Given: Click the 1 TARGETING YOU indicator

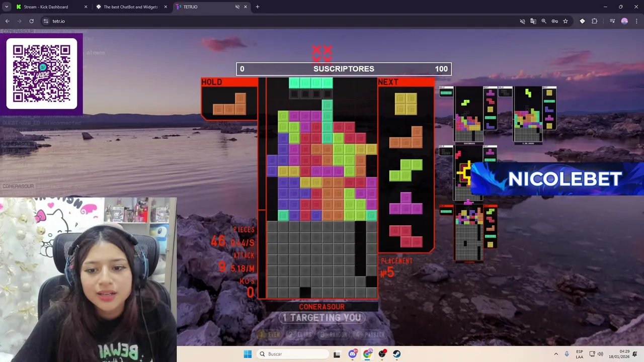Looking at the screenshot, I should (x=322, y=318).
